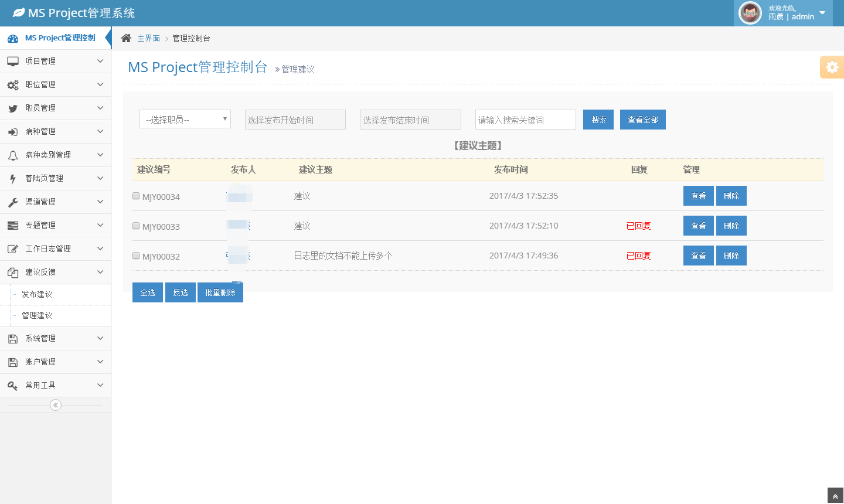
Task: Open 发布建议 in the sidebar submenu
Action: point(37,294)
